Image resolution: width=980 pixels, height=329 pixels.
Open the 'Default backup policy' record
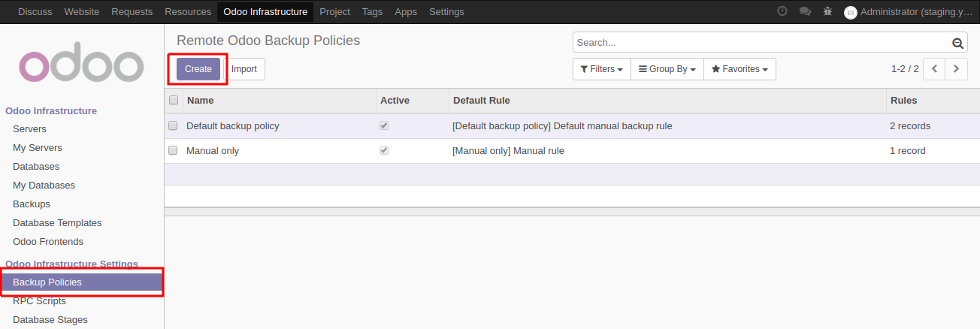pos(233,125)
